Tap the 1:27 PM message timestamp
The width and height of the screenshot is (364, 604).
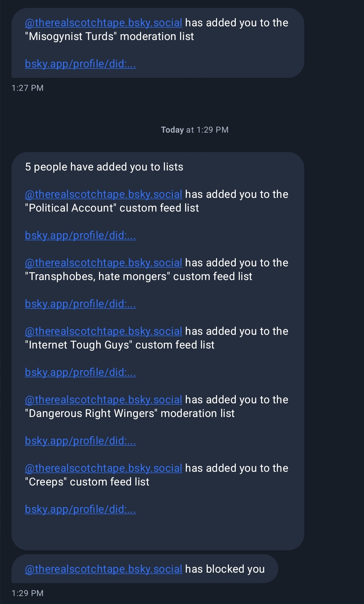coord(27,88)
